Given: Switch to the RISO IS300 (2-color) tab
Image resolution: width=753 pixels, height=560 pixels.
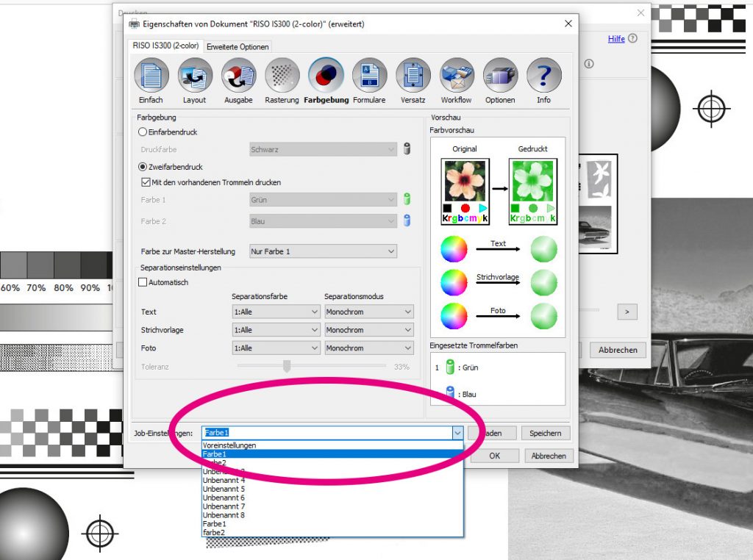Looking at the screenshot, I should (165, 46).
